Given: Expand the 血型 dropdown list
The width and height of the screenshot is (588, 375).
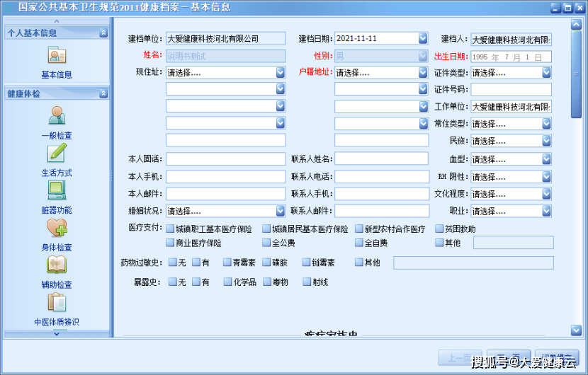Looking at the screenshot, I should [546, 160].
